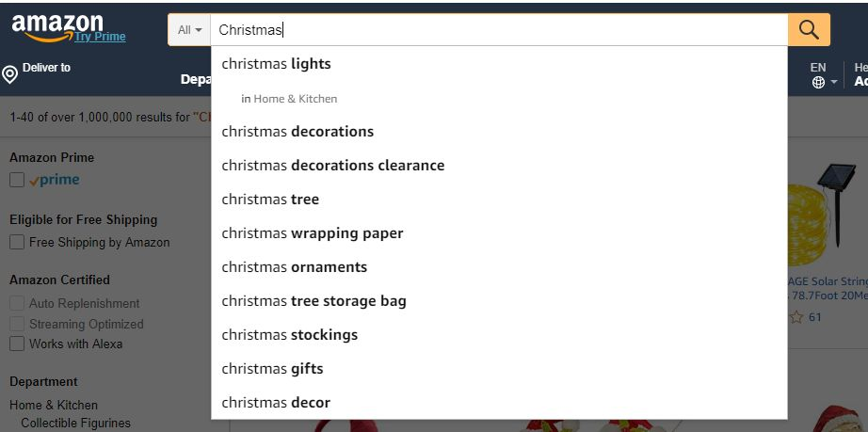Tick the Works with Alexa checkbox
Viewport: 868px width, 432px height.
17,344
